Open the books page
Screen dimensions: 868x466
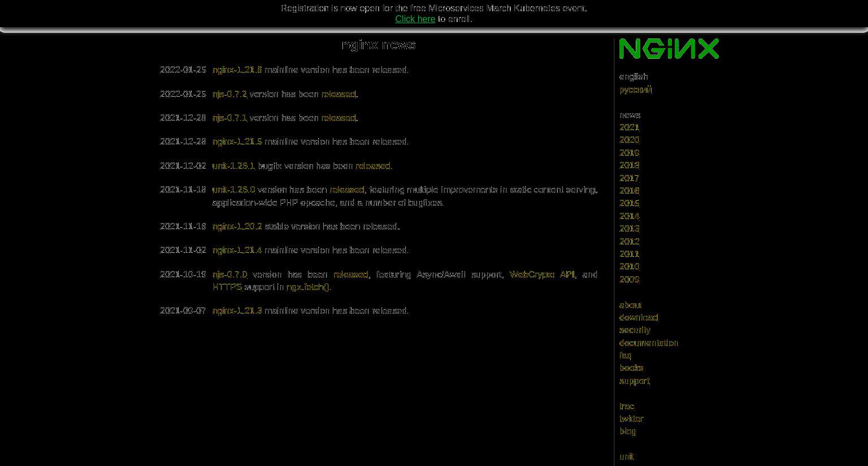point(631,368)
